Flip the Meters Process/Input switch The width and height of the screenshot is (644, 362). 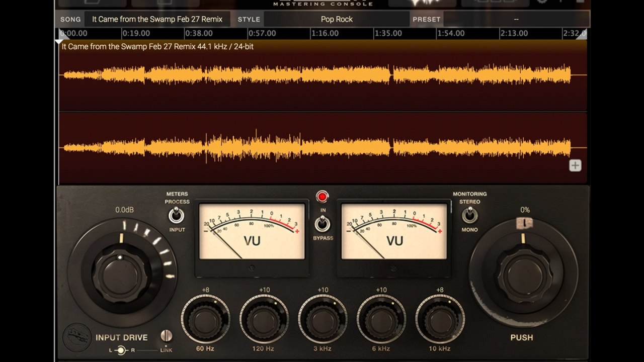[x=176, y=216]
